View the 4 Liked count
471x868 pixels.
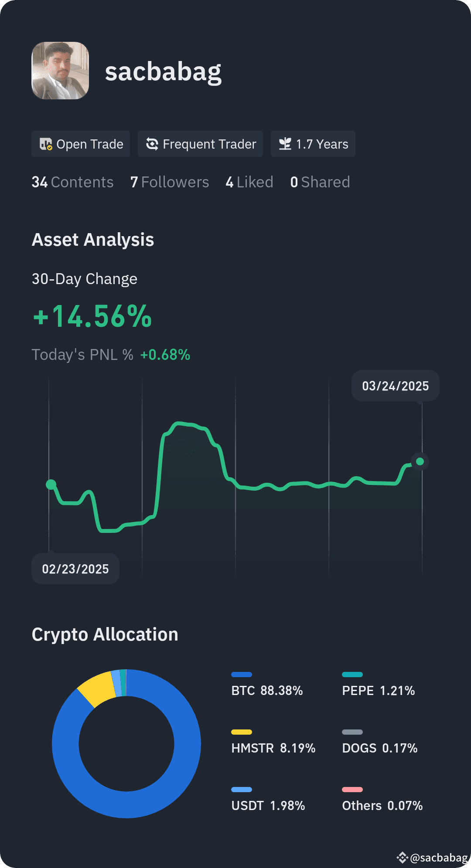tap(249, 182)
